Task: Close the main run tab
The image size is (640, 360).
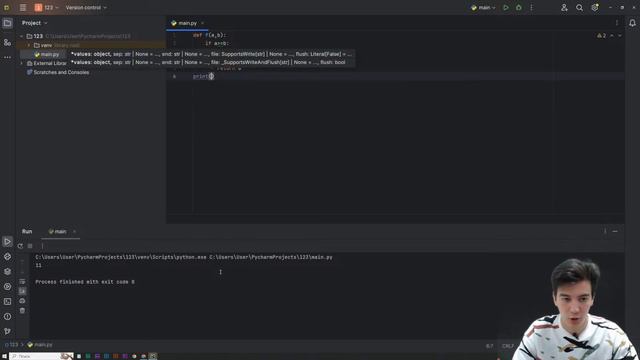Action: tap(74, 231)
